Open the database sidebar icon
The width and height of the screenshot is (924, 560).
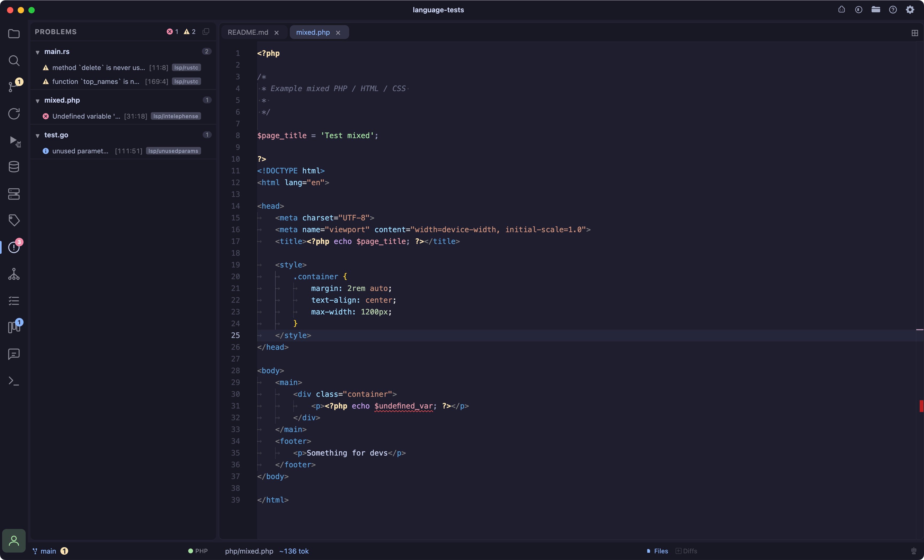pyautogui.click(x=14, y=167)
